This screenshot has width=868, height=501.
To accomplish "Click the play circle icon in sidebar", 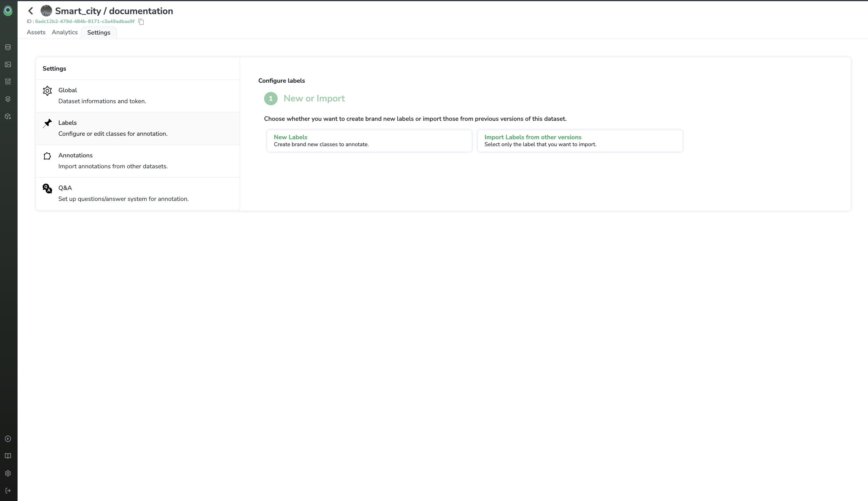I will 8,439.
